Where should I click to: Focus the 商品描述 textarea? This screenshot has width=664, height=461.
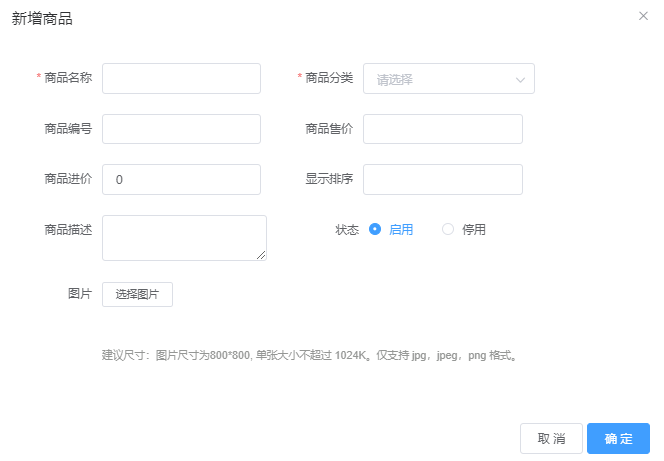(x=184, y=237)
